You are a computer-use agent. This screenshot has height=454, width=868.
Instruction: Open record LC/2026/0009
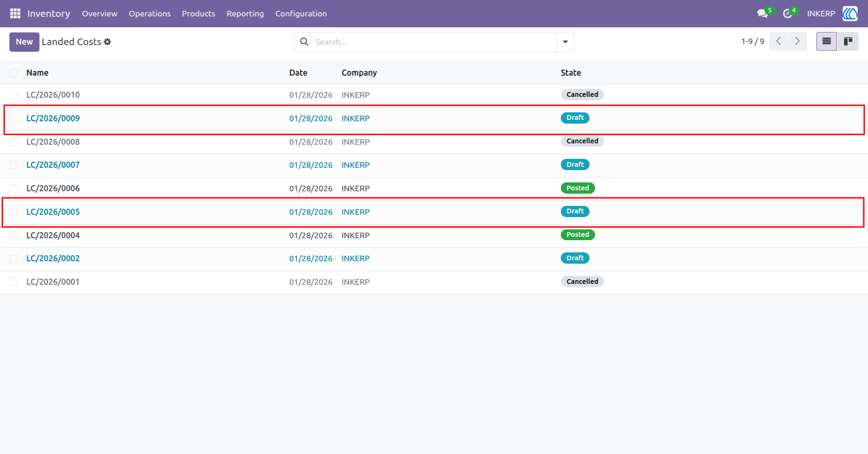click(x=53, y=118)
